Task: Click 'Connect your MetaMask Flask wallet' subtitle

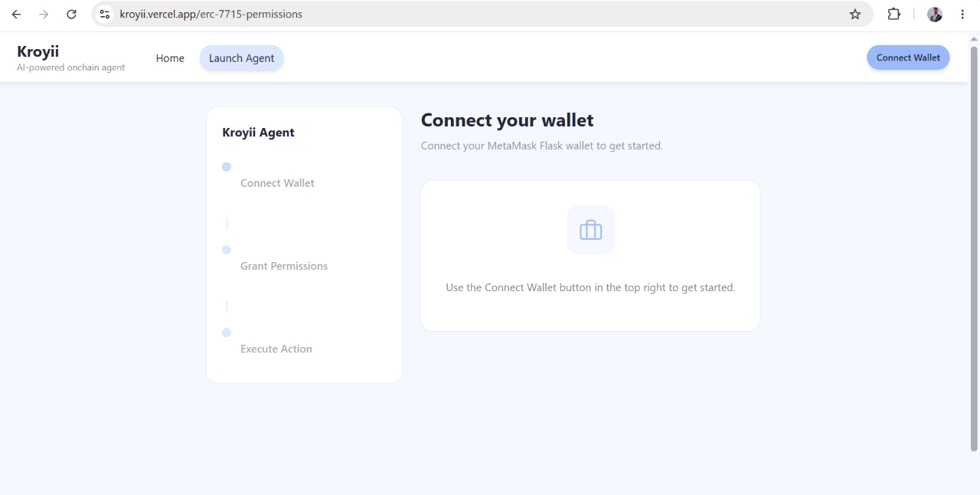Action: [542, 146]
